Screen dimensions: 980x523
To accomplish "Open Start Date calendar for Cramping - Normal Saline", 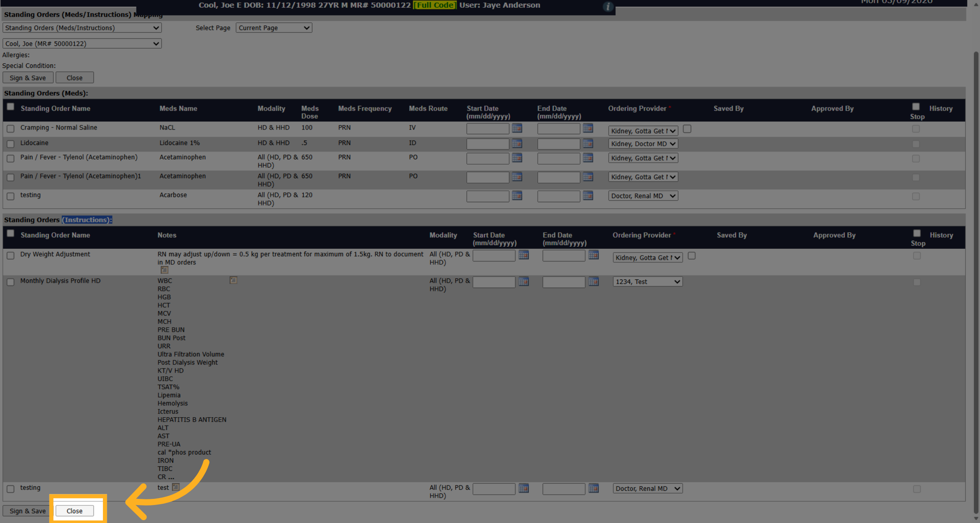I will (x=517, y=128).
